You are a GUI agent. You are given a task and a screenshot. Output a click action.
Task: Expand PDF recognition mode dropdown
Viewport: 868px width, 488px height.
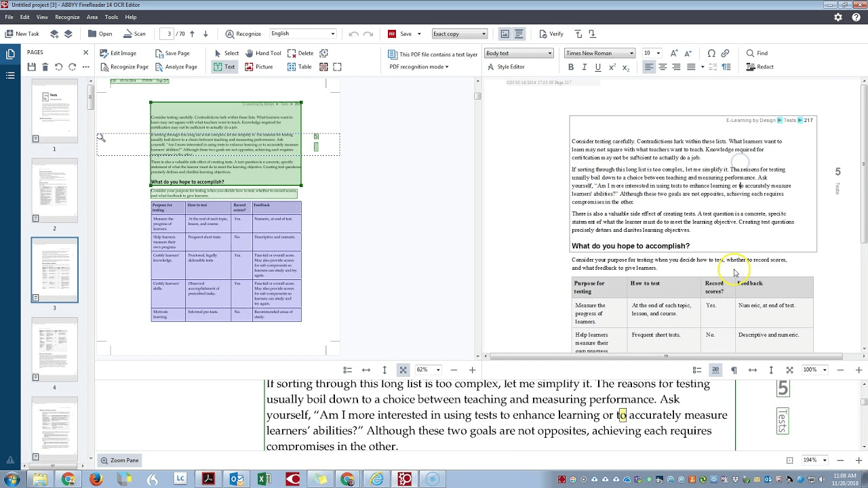coord(419,67)
